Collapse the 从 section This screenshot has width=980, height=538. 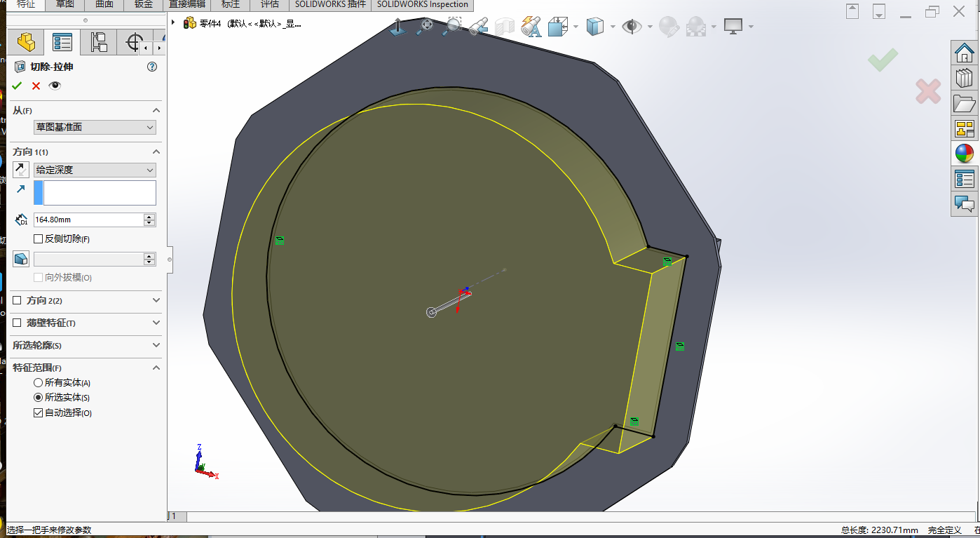click(156, 110)
